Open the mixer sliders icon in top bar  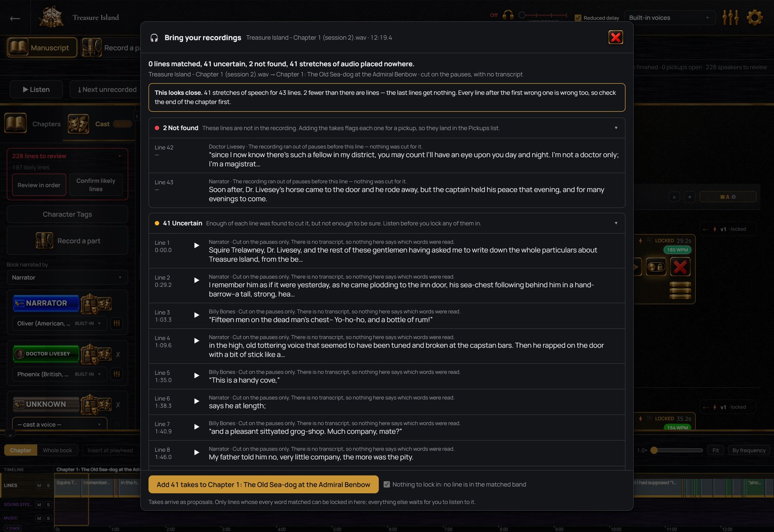tap(730, 17)
